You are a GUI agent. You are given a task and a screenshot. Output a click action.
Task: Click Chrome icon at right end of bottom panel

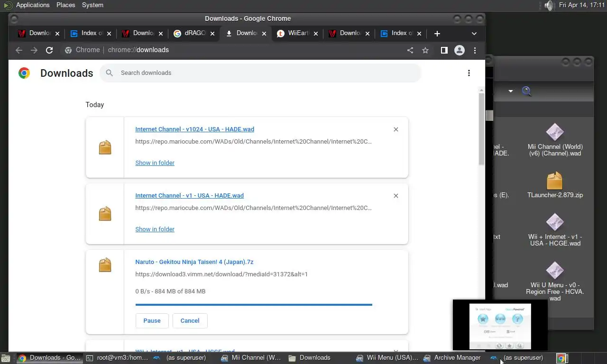[561, 358]
